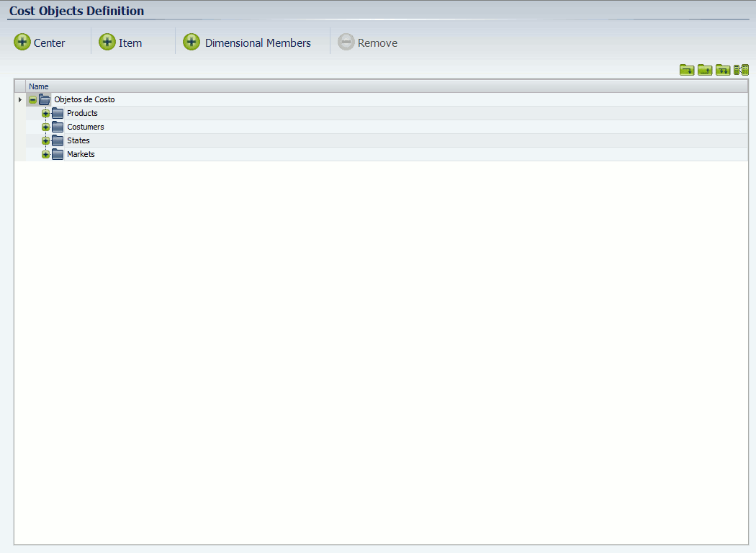
Task: Click the folder icon with single down arrow
Action: 687,70
